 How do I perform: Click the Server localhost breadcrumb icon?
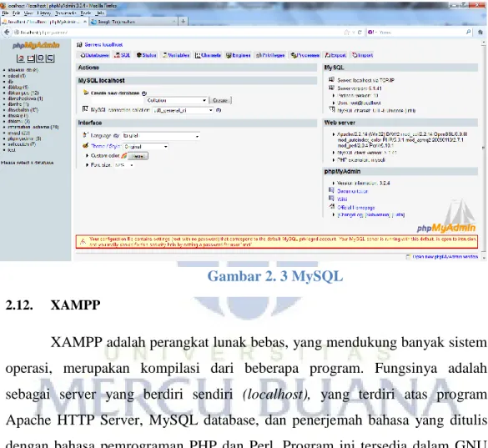80,45
